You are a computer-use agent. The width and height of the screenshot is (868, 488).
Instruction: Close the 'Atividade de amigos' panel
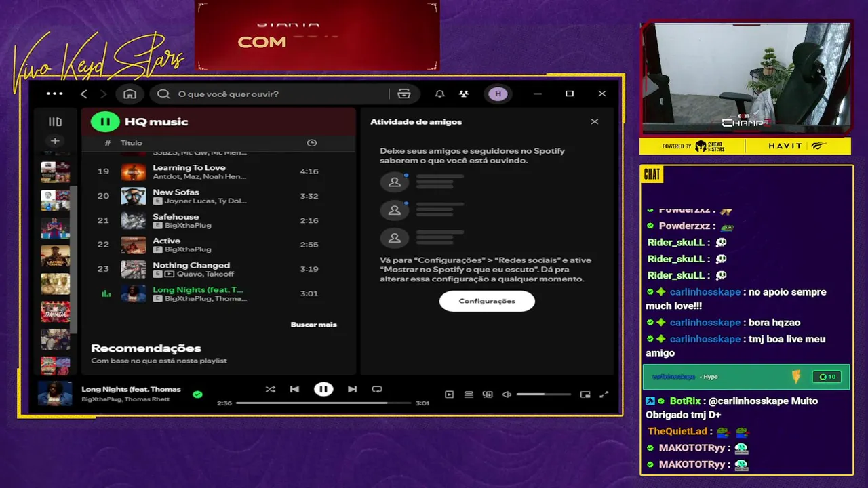[x=595, y=122]
